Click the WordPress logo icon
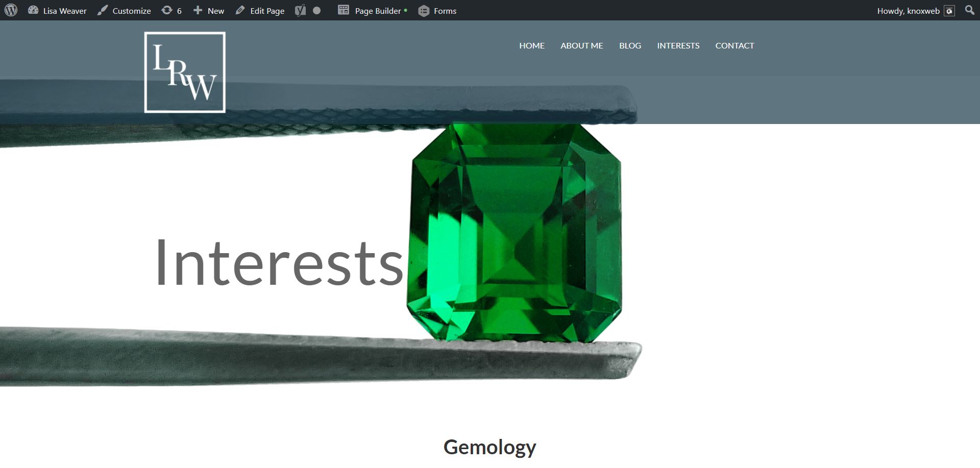Screen dimensions: 980x468 pos(11,10)
